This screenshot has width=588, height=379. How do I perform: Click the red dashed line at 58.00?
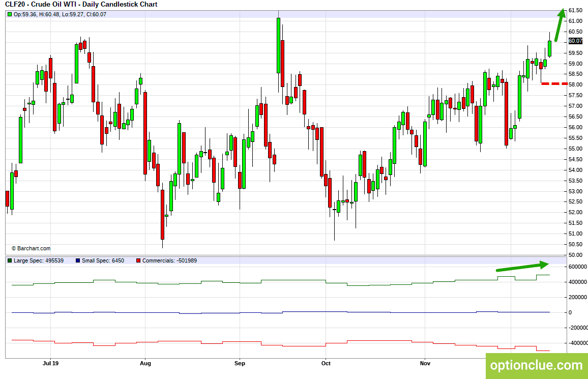(554, 83)
